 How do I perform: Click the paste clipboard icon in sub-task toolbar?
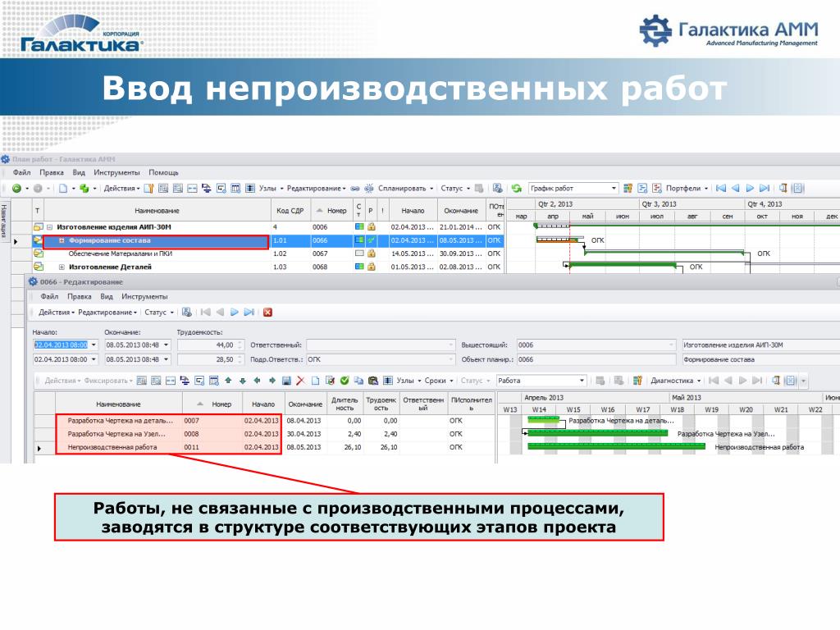373,381
